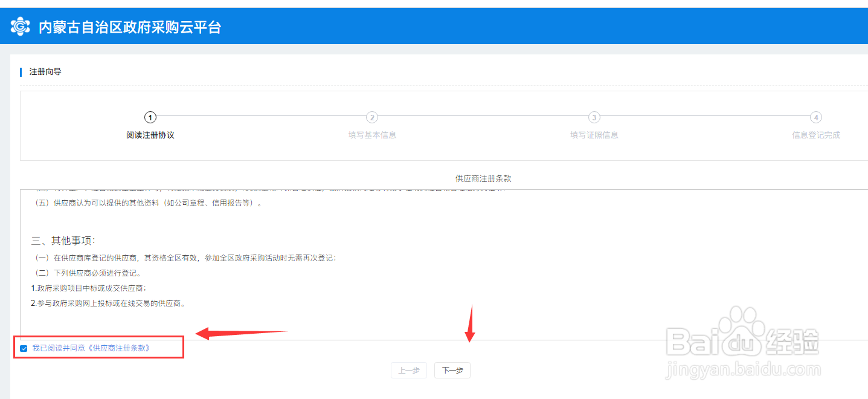868x399 pixels.
Task: Select the 阅读注册协议 step indicator
Action: [x=150, y=134]
